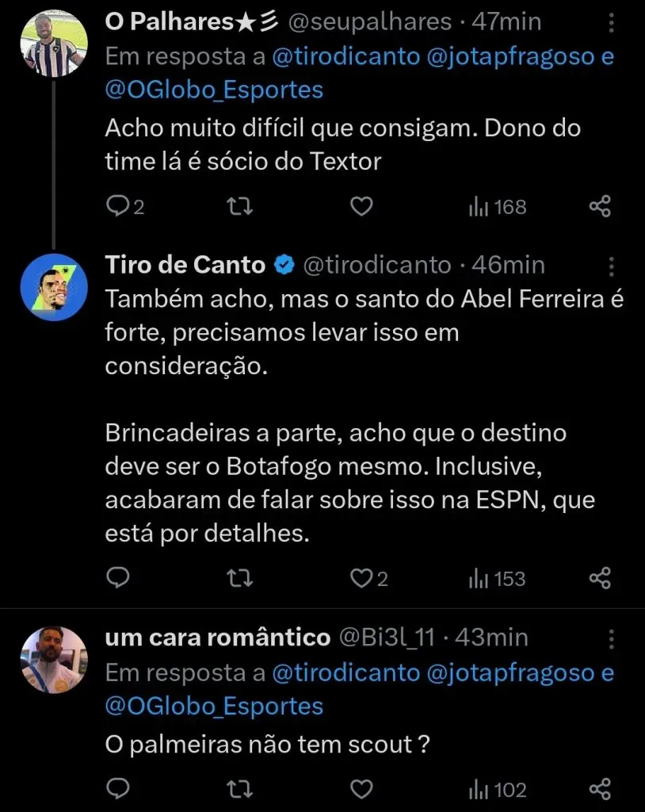The width and height of the screenshot is (645, 812).
Task: View analytics showing 153 views
Action: point(497,579)
